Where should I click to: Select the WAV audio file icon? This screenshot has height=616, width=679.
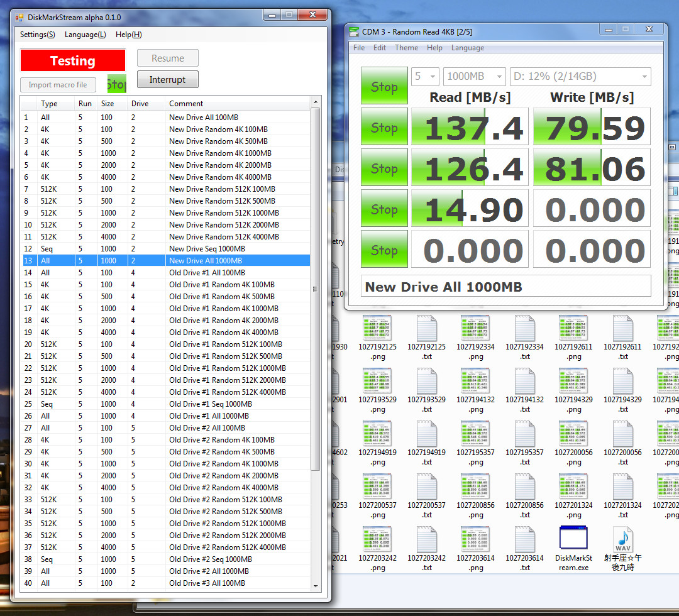[622, 539]
